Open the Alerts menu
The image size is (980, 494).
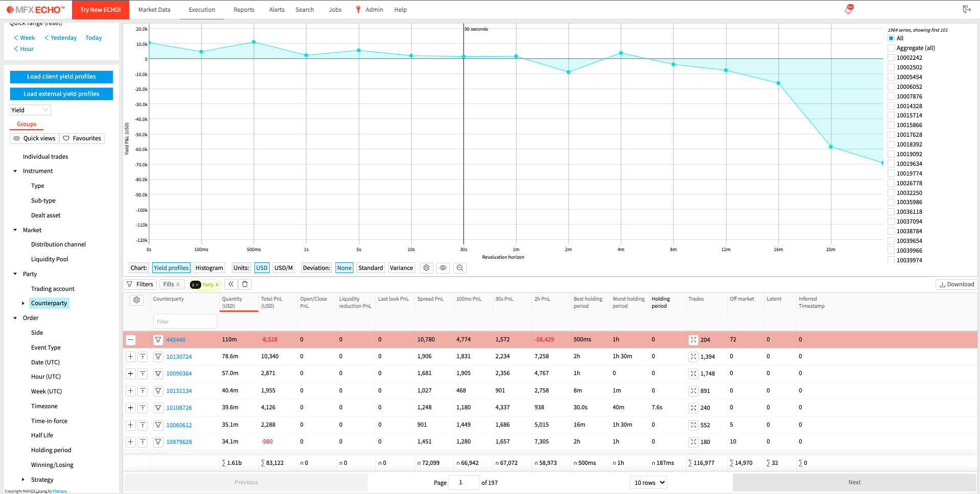(x=277, y=10)
